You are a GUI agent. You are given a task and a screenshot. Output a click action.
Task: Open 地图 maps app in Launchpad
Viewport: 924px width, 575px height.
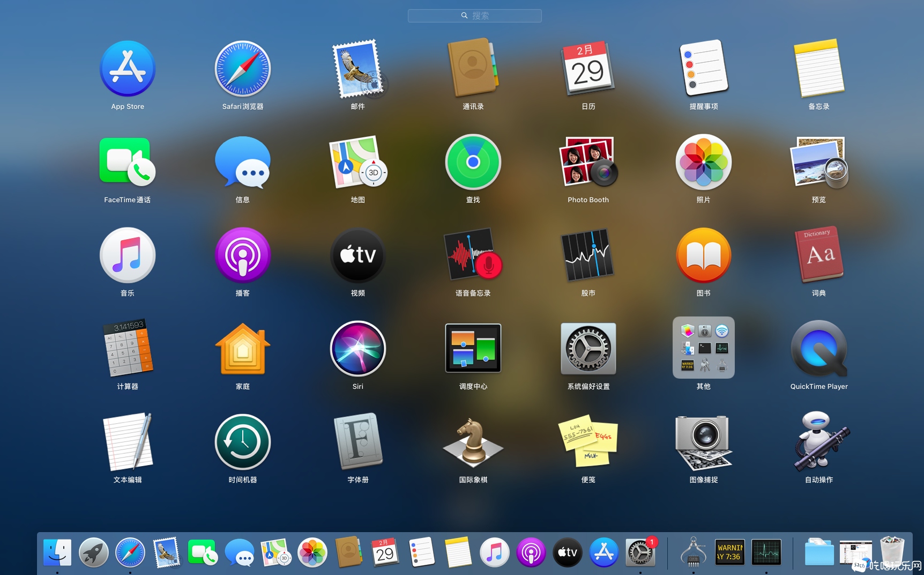pyautogui.click(x=358, y=161)
